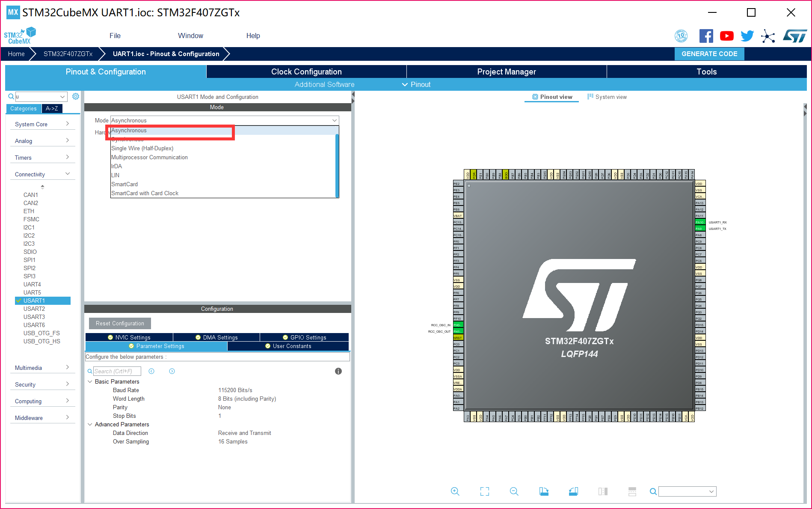
Task: Switch to the NVIC Settings tab
Action: pyautogui.click(x=129, y=337)
